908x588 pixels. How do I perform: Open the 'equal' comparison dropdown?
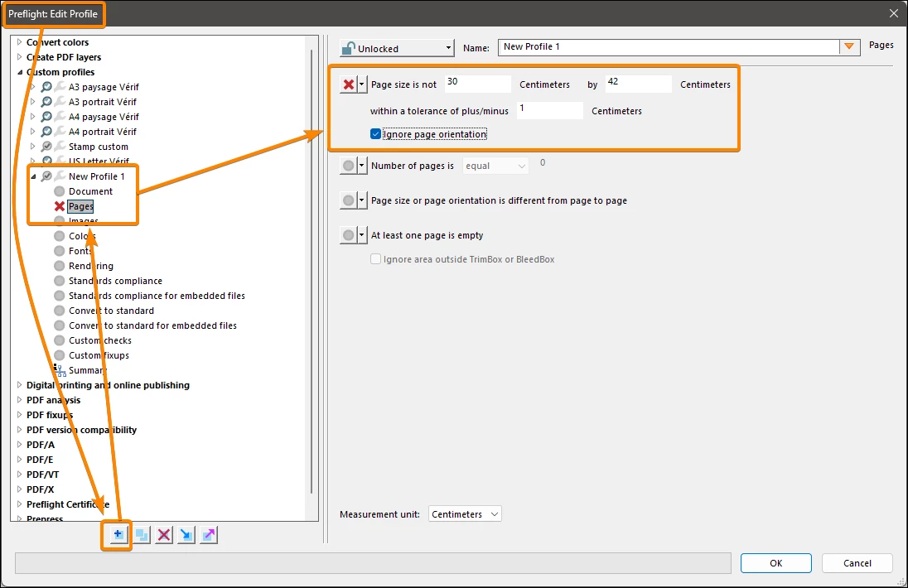click(x=496, y=166)
